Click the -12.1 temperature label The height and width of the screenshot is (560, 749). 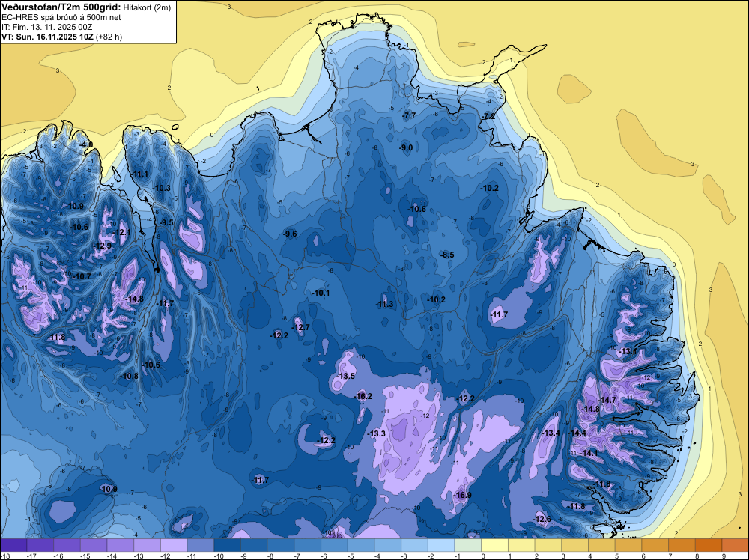click(x=121, y=233)
